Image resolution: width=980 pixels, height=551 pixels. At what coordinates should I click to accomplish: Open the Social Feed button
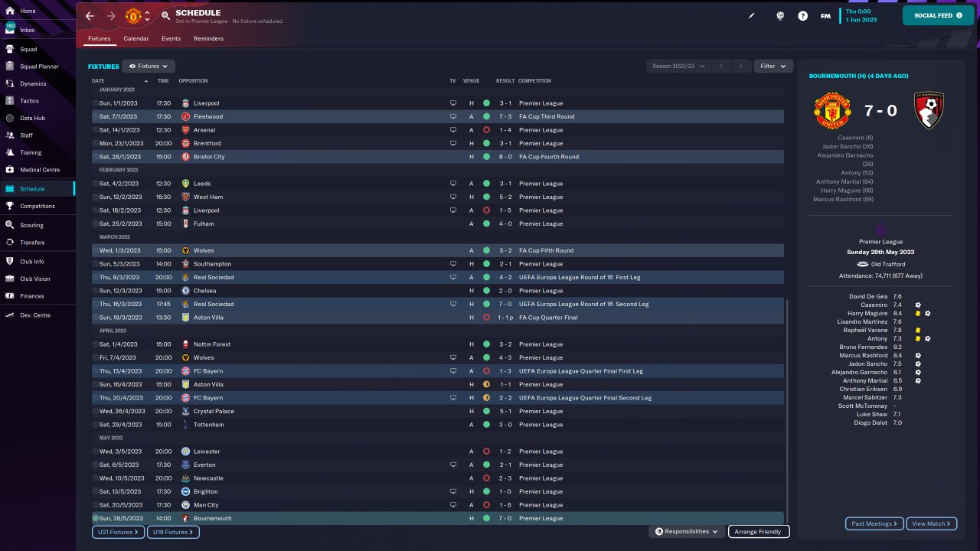coord(939,15)
